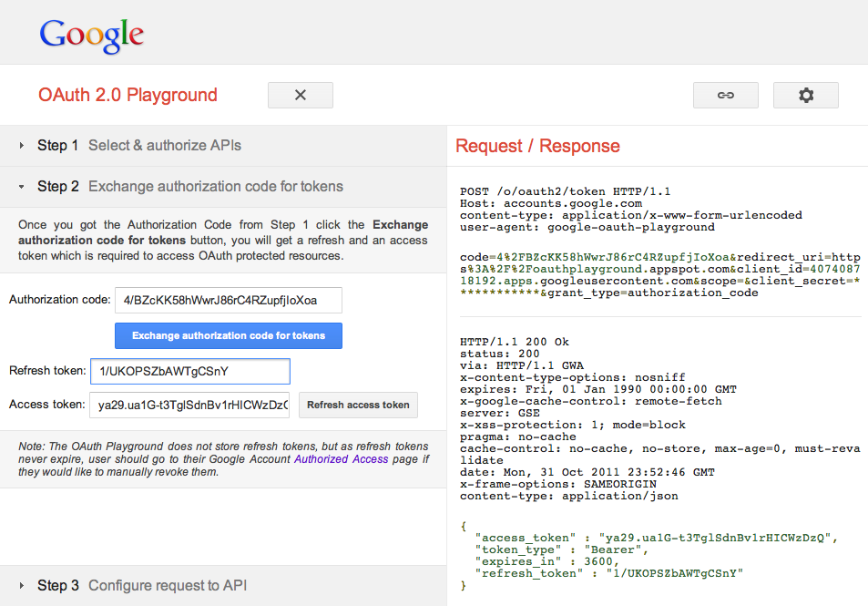Image resolution: width=868 pixels, height=606 pixels.
Task: Click the X reset button beside OAuth 2.0 Playground
Action: [x=301, y=96]
